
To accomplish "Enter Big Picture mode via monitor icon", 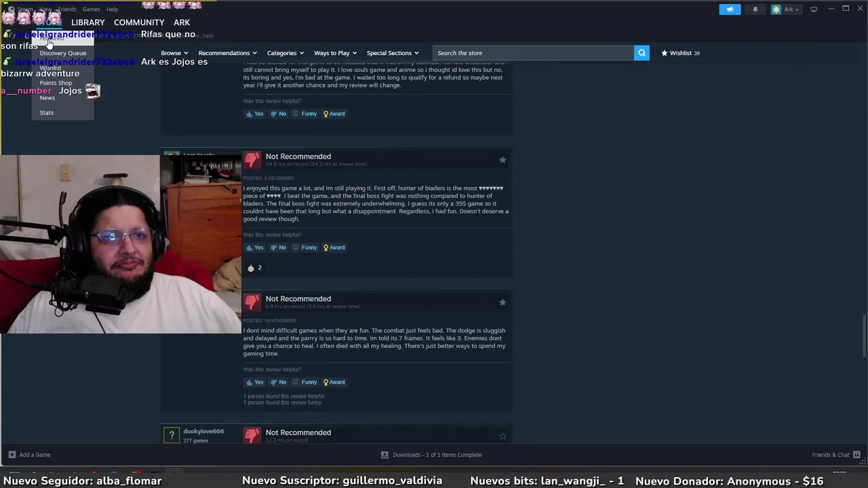I will click(x=814, y=9).
